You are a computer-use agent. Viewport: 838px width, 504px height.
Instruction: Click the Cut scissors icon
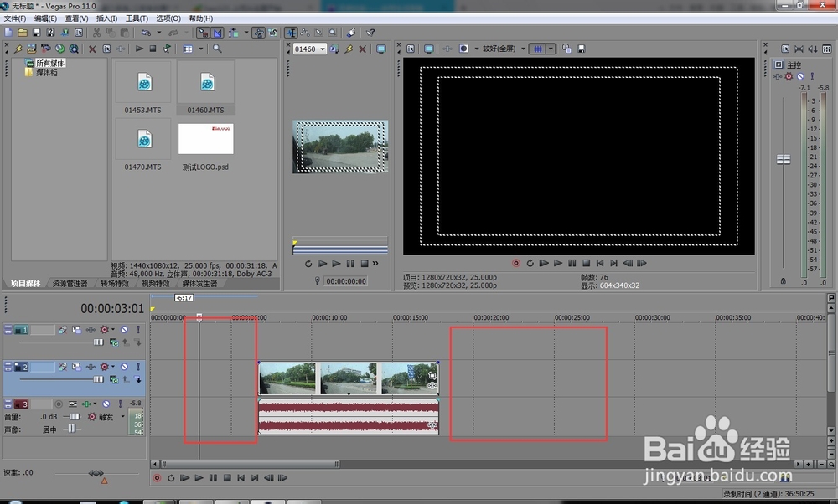coord(96,33)
